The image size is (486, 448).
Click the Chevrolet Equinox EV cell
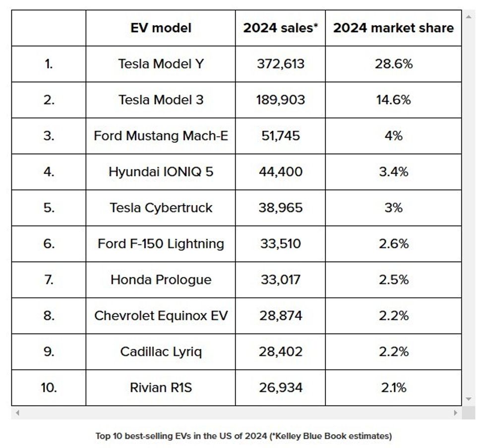[161, 316]
